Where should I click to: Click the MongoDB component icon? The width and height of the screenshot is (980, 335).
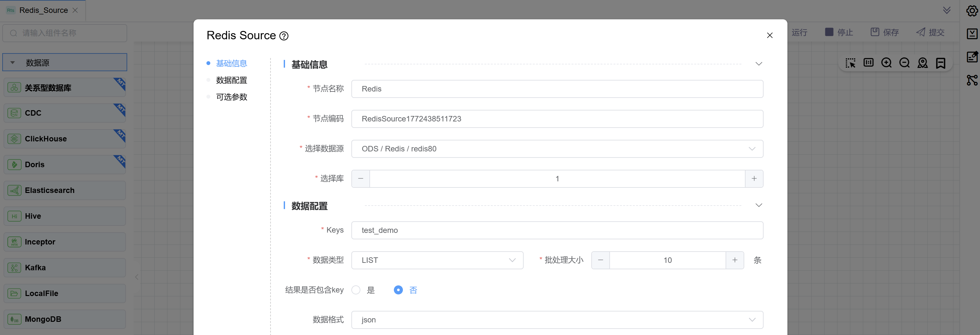pyautogui.click(x=14, y=319)
